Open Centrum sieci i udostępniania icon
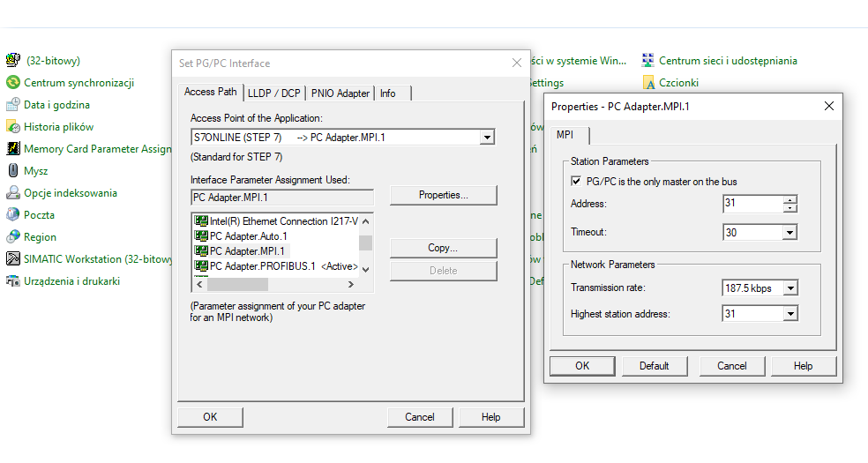This screenshot has width=868, height=463. tap(647, 60)
